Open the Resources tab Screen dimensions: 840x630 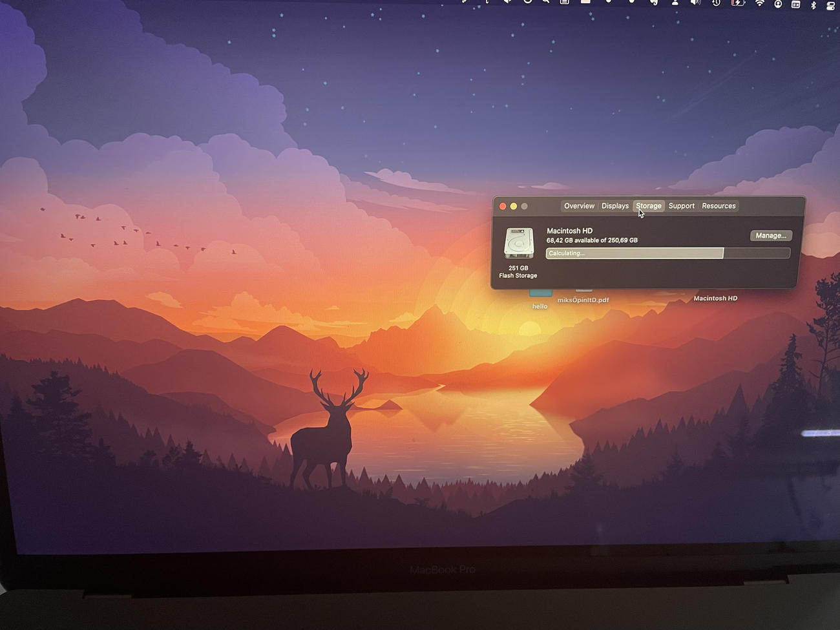click(719, 206)
